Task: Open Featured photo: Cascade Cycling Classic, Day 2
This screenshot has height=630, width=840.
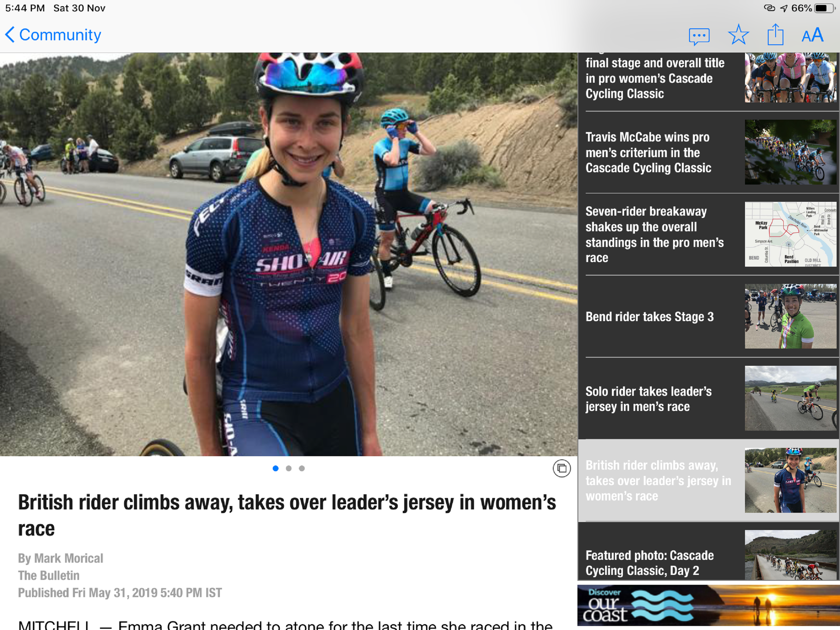Action: 709,552
